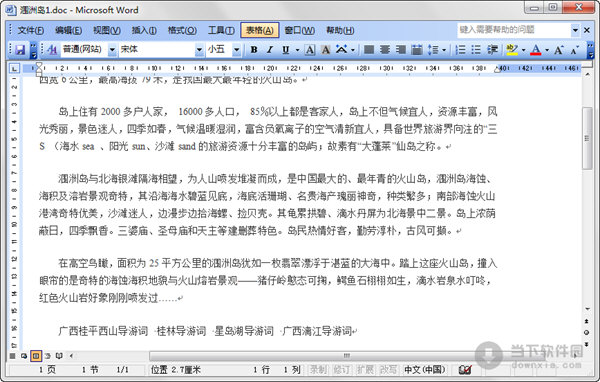
Task: Center-align the text
Action: pyautogui.click(x=385, y=49)
